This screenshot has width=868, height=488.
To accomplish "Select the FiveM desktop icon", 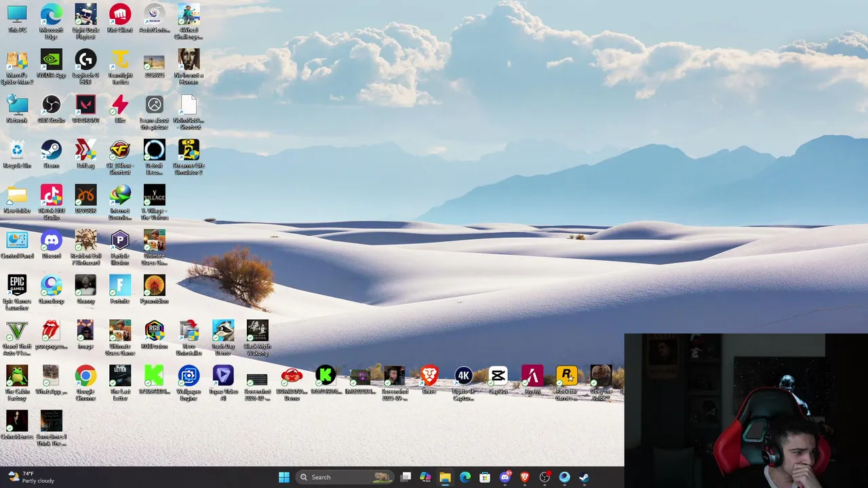I will [x=532, y=381].
